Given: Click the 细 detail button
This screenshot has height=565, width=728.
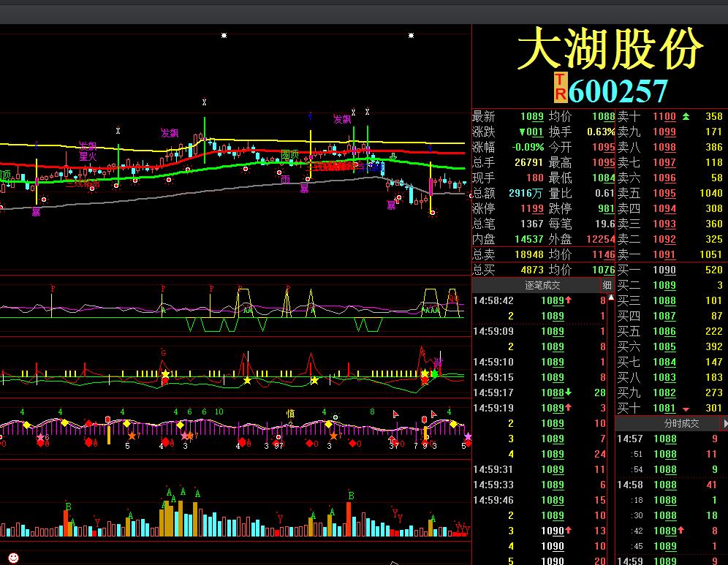Looking at the screenshot, I should (x=607, y=285).
